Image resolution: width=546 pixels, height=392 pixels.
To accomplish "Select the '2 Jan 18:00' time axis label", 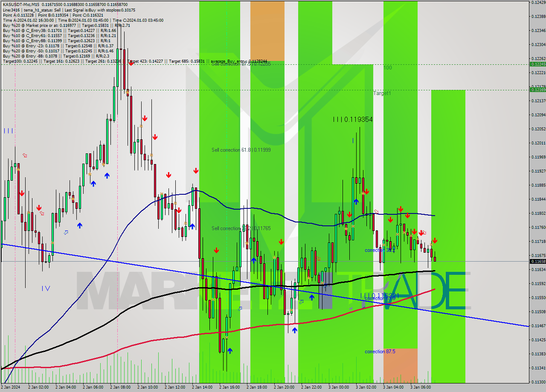I will [257, 387].
